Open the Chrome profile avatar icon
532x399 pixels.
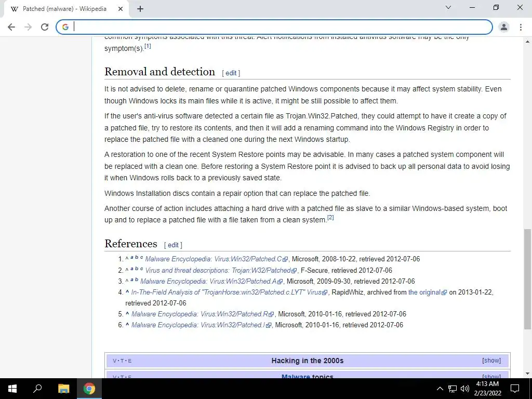pos(504,27)
